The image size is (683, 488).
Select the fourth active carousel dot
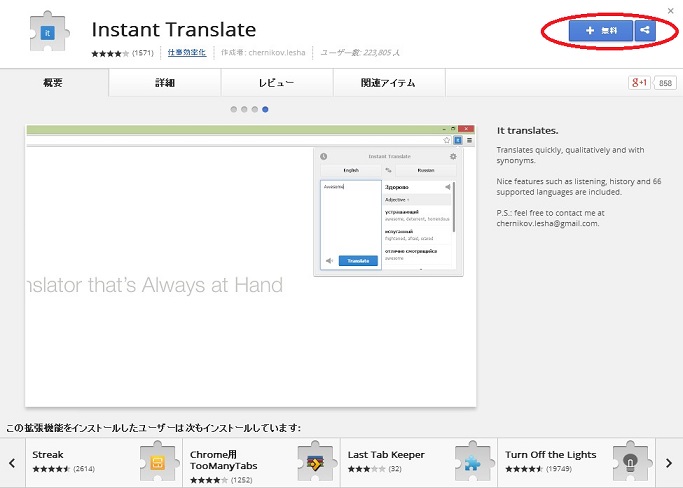click(x=265, y=109)
